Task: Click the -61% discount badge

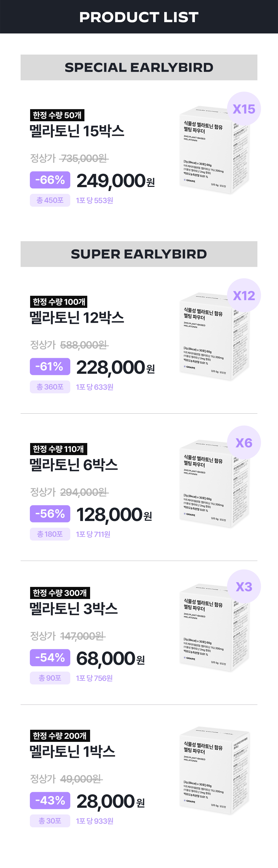Action: pyautogui.click(x=50, y=366)
